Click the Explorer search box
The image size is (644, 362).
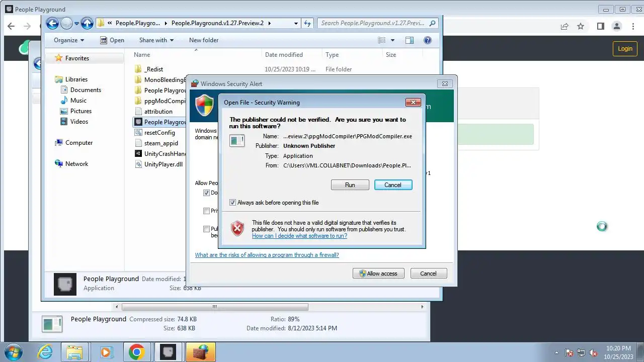[x=377, y=23]
